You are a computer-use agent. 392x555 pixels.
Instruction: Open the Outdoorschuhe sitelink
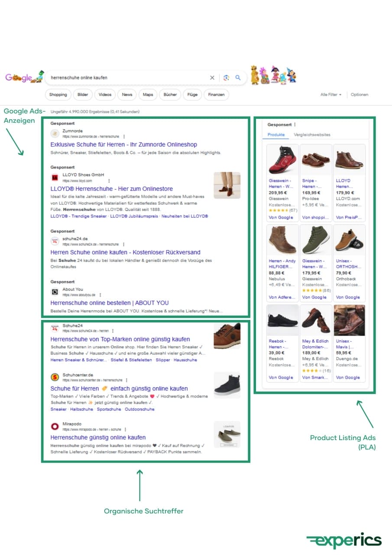click(x=139, y=409)
